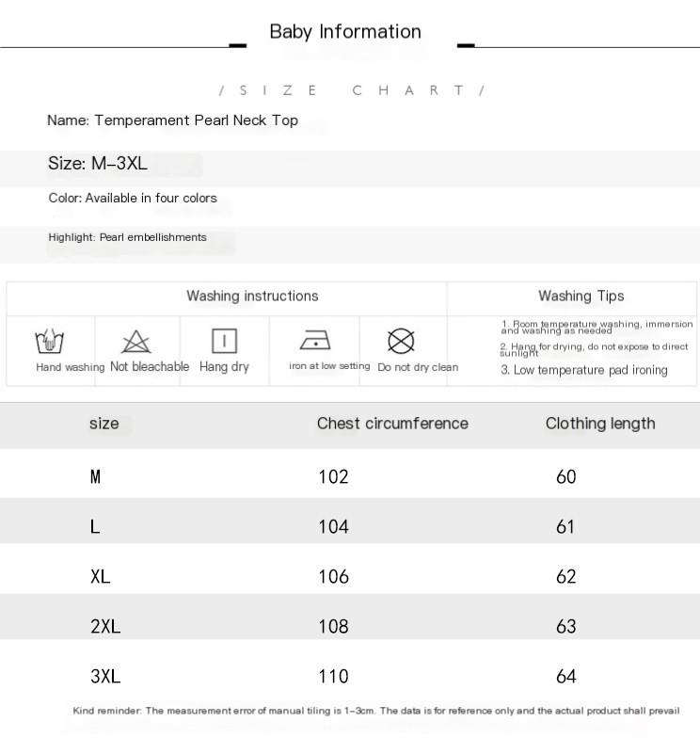Select the Baby Information heading

345,32
